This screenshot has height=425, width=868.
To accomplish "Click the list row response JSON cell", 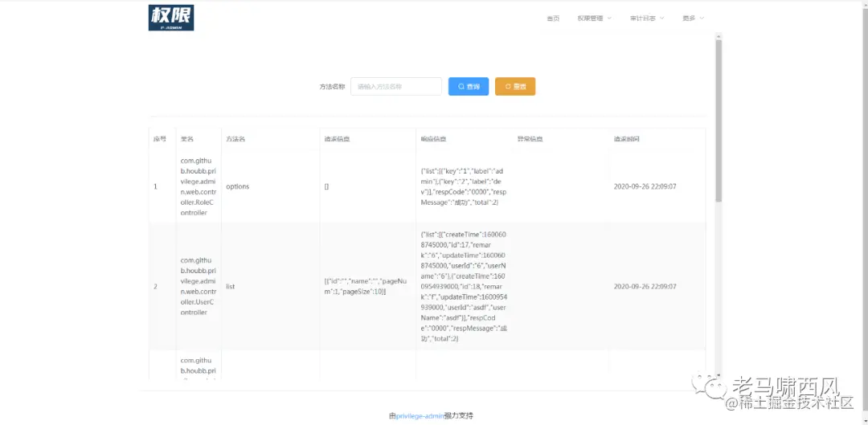I will (464, 287).
